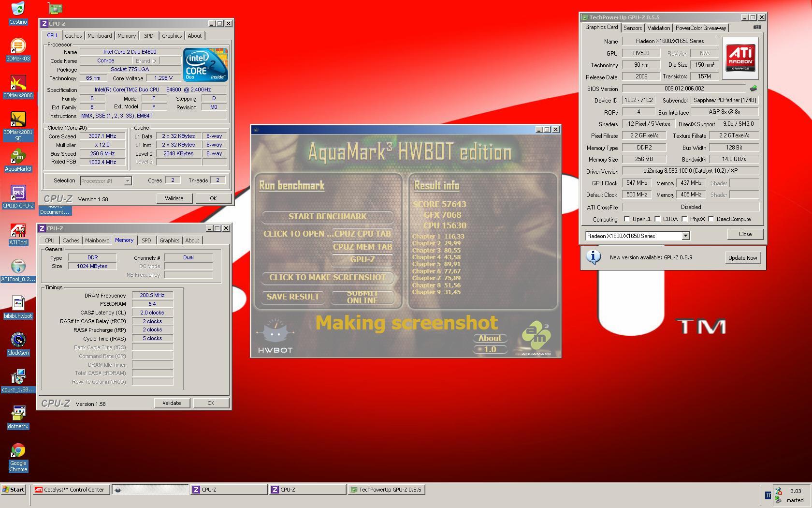Viewport: 812px width, 508px height.
Task: Open the SPD tab in top CPU-Z window
Action: [149, 36]
